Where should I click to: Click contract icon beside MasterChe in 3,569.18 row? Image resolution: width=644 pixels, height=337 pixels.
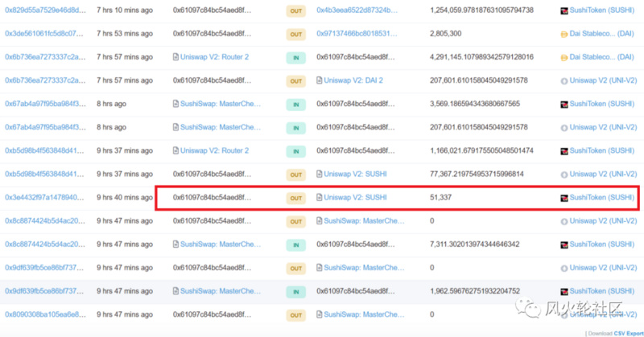pyautogui.click(x=175, y=104)
